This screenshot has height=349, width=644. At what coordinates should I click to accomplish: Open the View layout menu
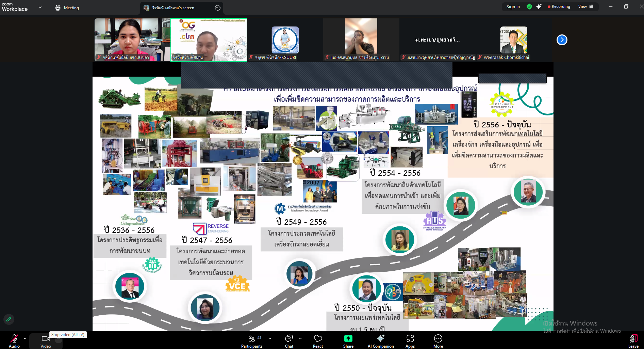(585, 6)
